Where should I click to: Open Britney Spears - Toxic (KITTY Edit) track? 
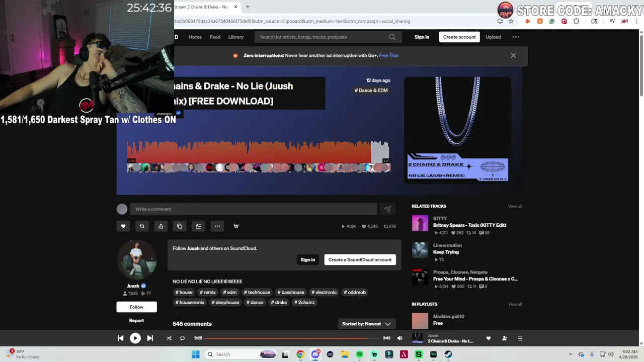(x=469, y=225)
